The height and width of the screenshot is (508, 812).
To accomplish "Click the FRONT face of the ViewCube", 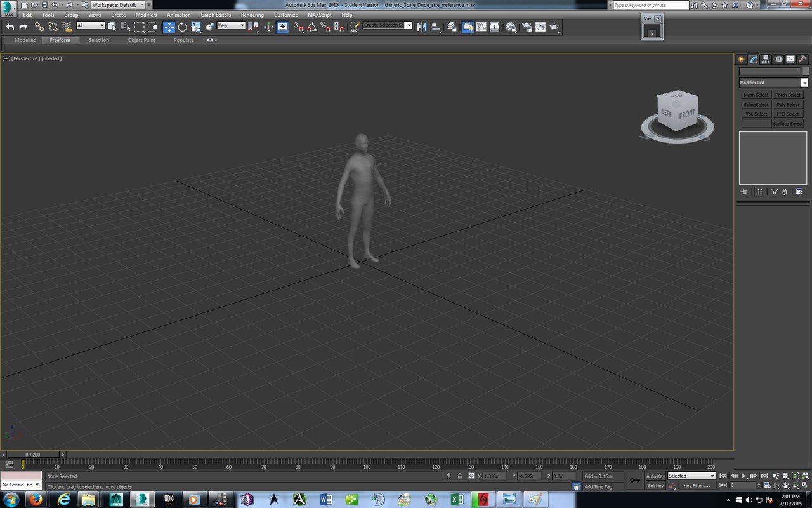I will tap(687, 113).
